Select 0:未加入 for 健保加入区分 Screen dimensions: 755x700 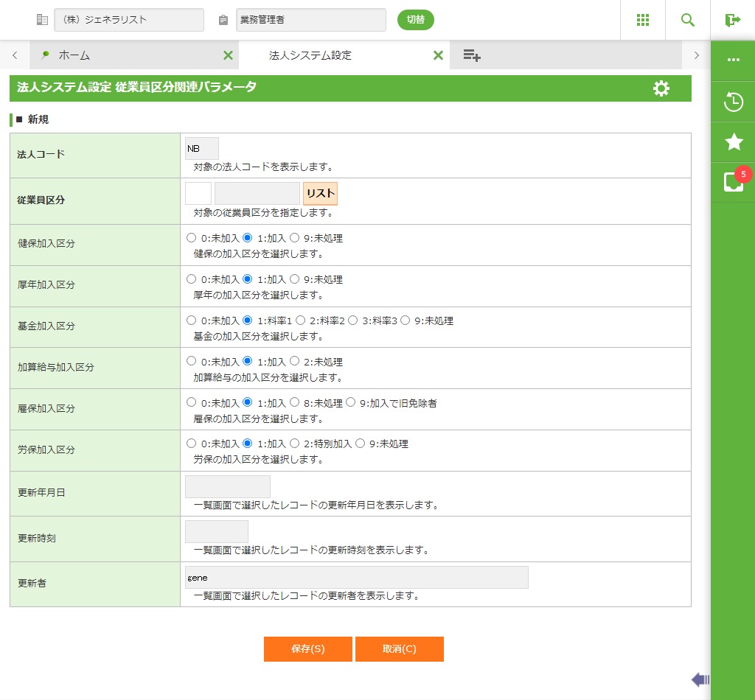(192, 238)
